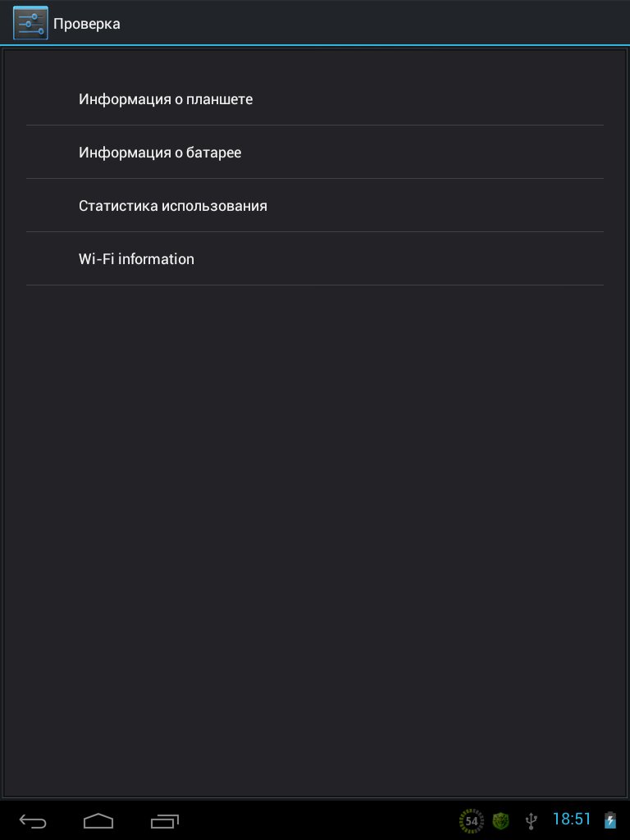Tap the green shield notification icon
Viewport: 630px width, 840px height.
pyautogui.click(x=500, y=820)
